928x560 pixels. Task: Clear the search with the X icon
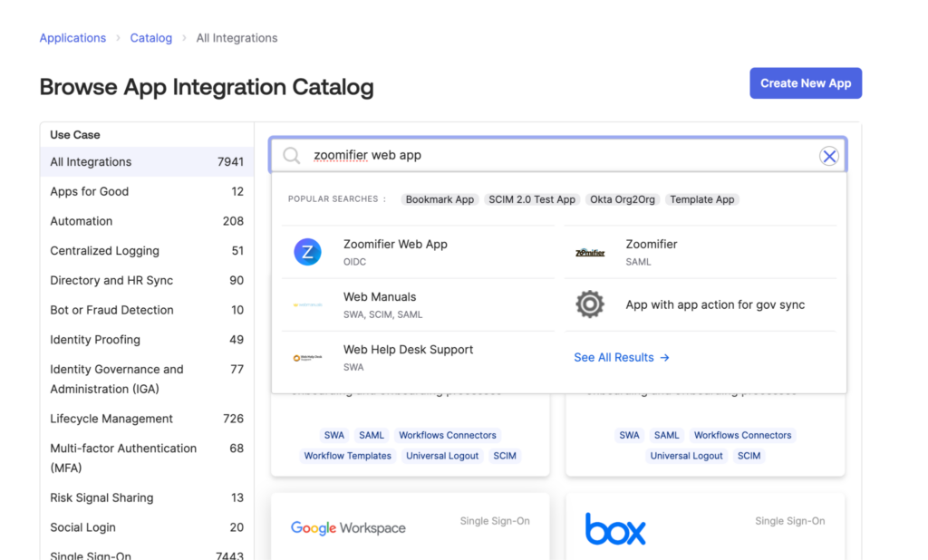click(x=829, y=156)
